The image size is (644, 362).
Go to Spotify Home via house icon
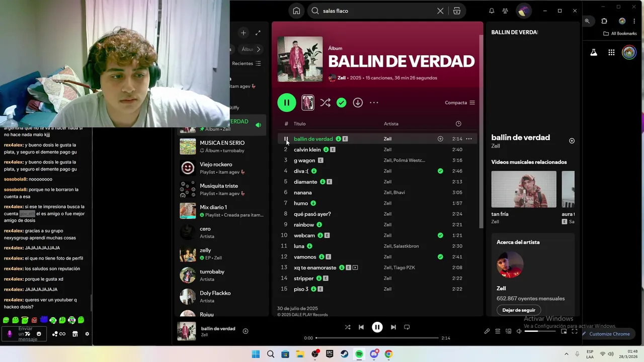pyautogui.click(x=296, y=11)
